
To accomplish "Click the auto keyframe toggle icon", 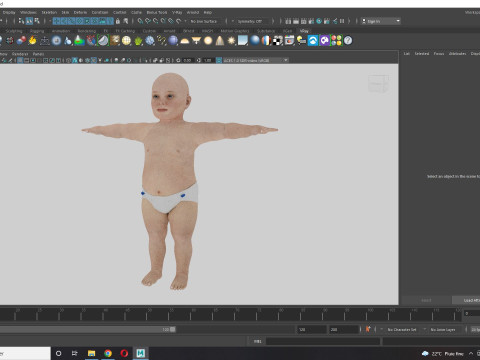I will 368,329.
